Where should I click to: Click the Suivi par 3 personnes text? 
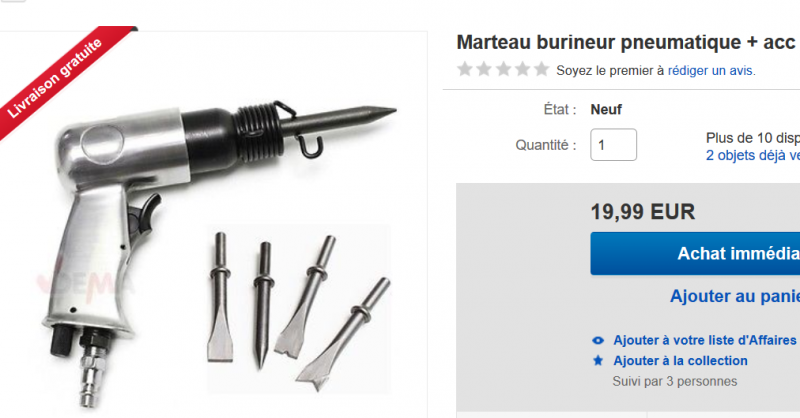(x=674, y=381)
